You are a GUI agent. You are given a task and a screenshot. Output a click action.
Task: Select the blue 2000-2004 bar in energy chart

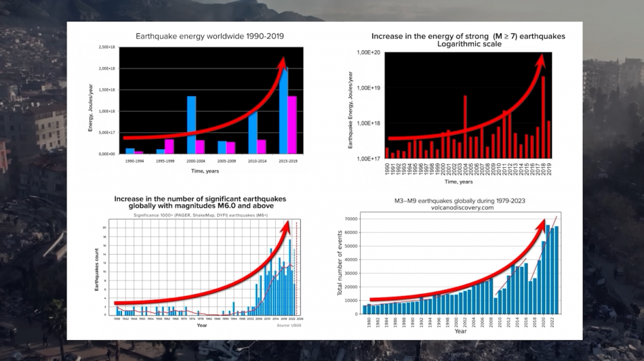click(191, 125)
